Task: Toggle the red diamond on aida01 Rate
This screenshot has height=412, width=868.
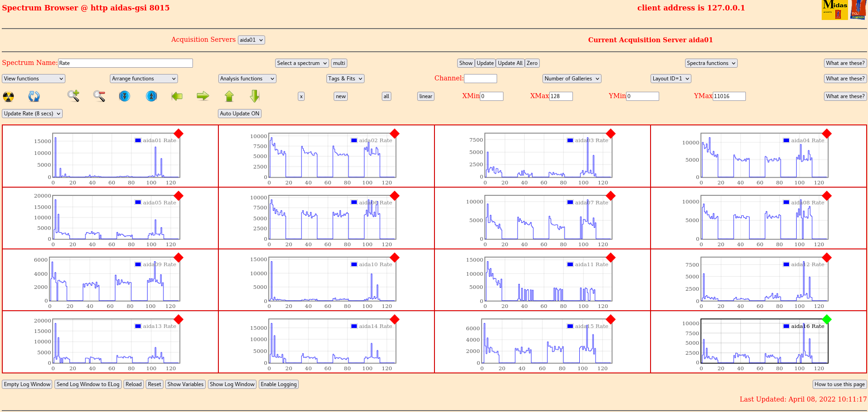Action: pyautogui.click(x=179, y=134)
